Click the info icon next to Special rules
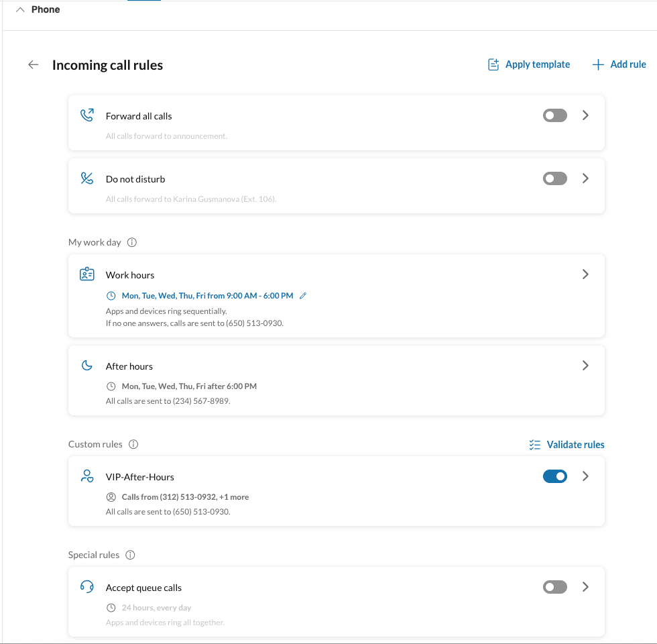Viewport: 657px width, 644px height. pyautogui.click(x=131, y=555)
